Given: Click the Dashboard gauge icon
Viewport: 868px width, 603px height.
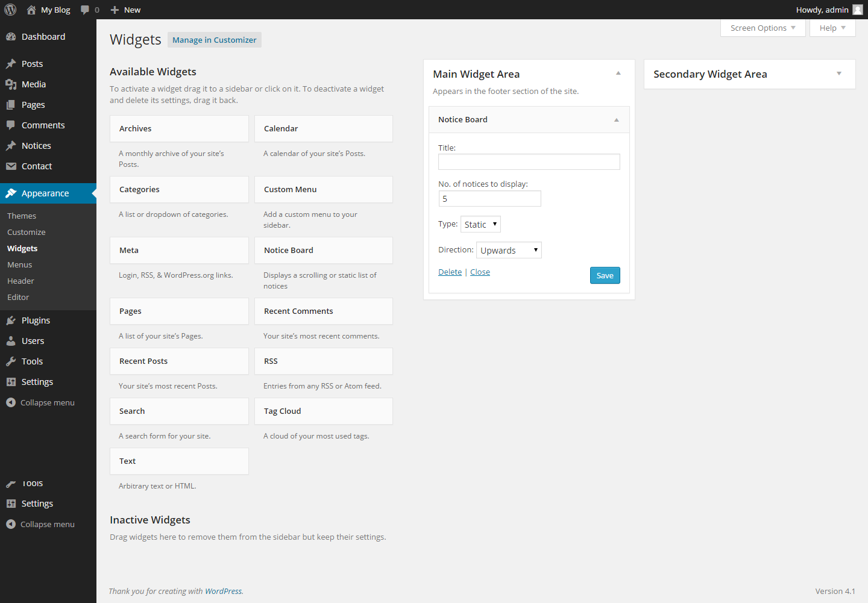Looking at the screenshot, I should (x=11, y=37).
